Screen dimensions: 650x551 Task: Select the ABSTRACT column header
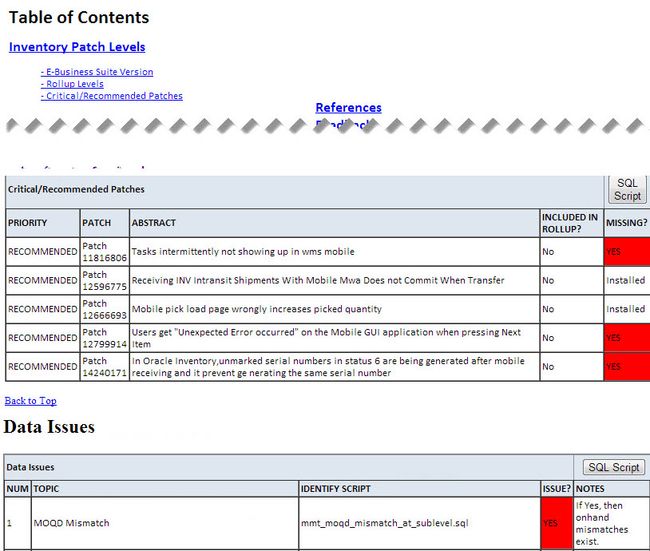coord(335,223)
